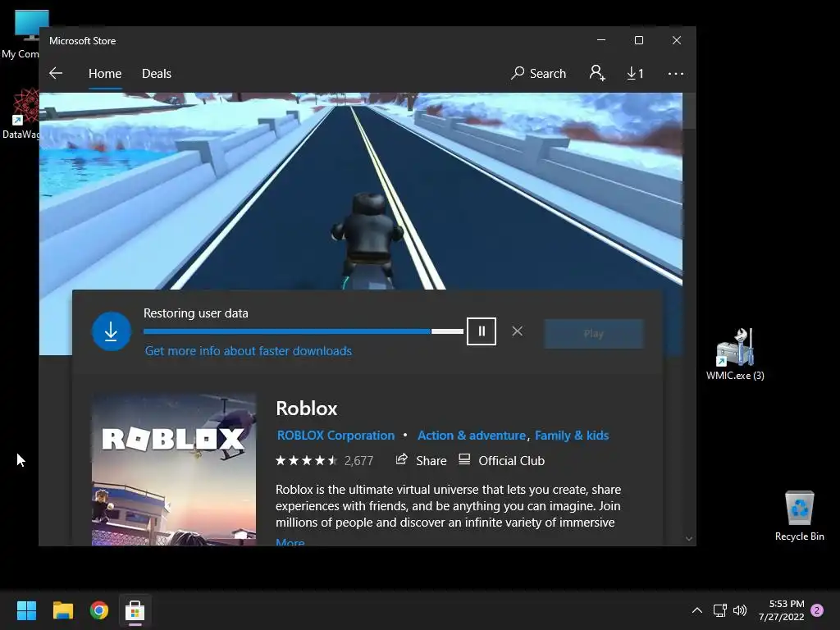The width and height of the screenshot is (840, 630).
Task: Select the WMIC.exe (3) desktop shortcut
Action: coord(735,354)
